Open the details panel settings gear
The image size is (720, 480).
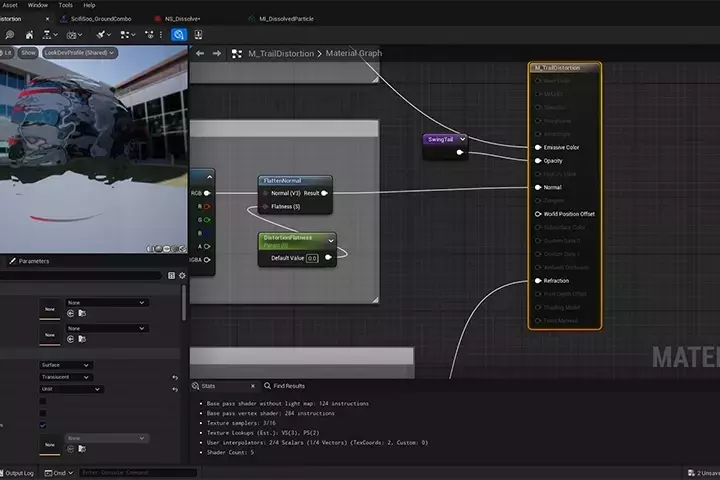[x=182, y=276]
